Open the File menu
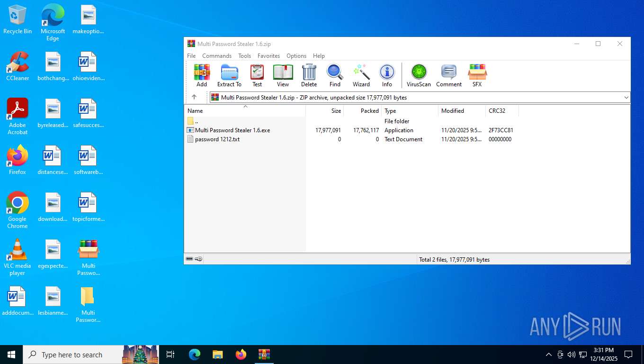The width and height of the screenshot is (644, 364). tap(191, 56)
